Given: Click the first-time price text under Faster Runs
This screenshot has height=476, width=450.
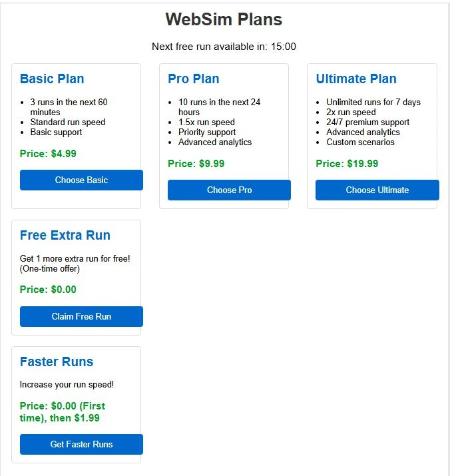Looking at the screenshot, I should pos(63,412).
